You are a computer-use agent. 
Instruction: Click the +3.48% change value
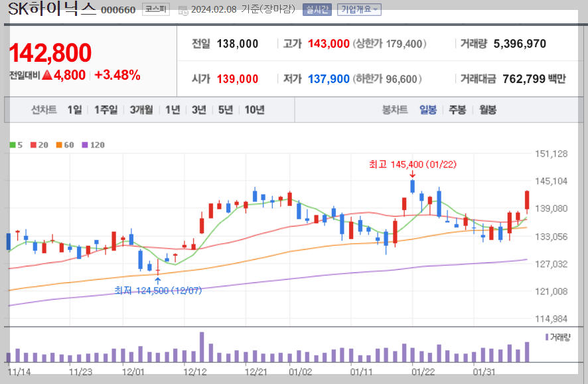(117, 75)
